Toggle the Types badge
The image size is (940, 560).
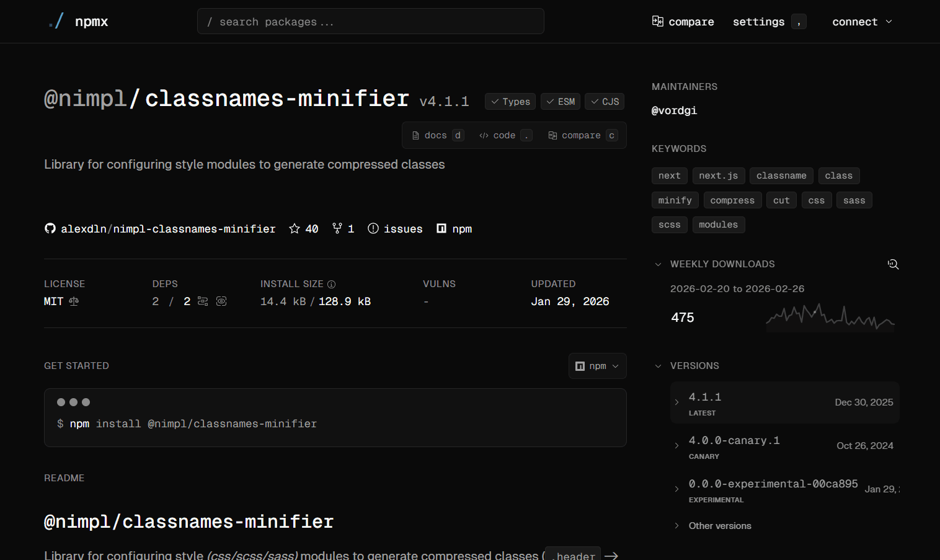510,101
